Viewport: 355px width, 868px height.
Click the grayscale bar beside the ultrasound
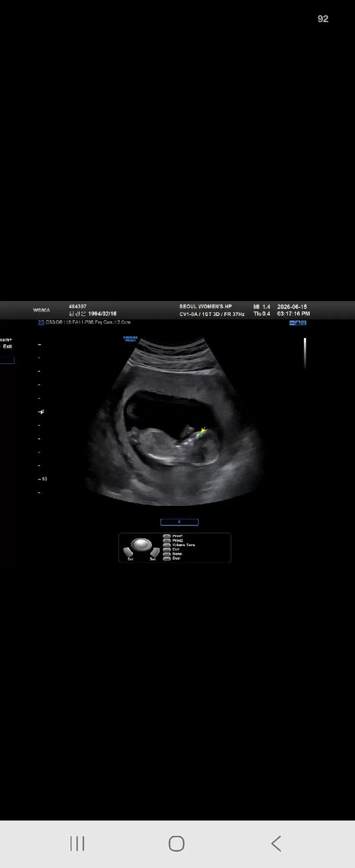coord(305,353)
